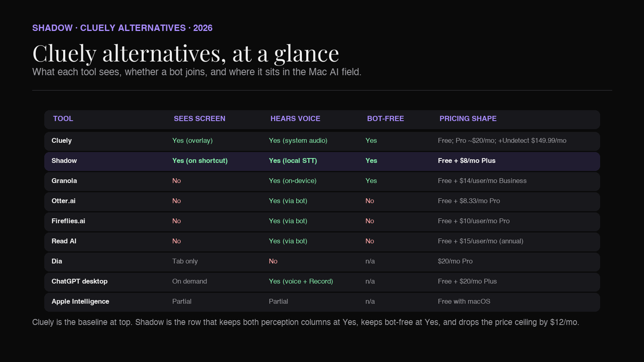Click the BOT-FREE column header
Image resolution: width=644 pixels, height=362 pixels.
click(386, 119)
